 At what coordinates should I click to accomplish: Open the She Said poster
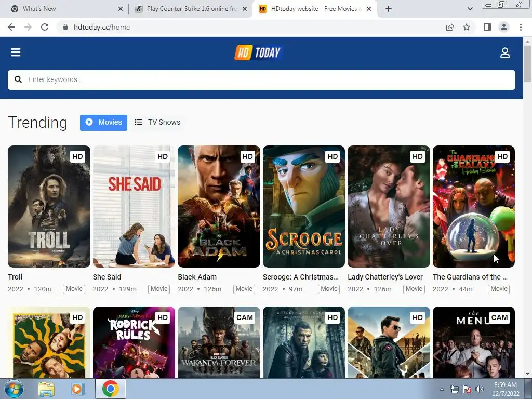(x=134, y=206)
